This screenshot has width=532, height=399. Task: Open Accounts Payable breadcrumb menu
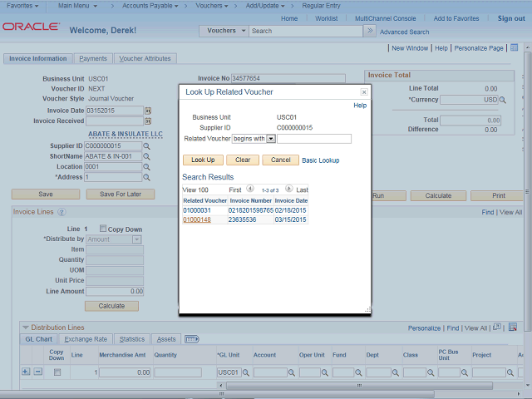150,6
